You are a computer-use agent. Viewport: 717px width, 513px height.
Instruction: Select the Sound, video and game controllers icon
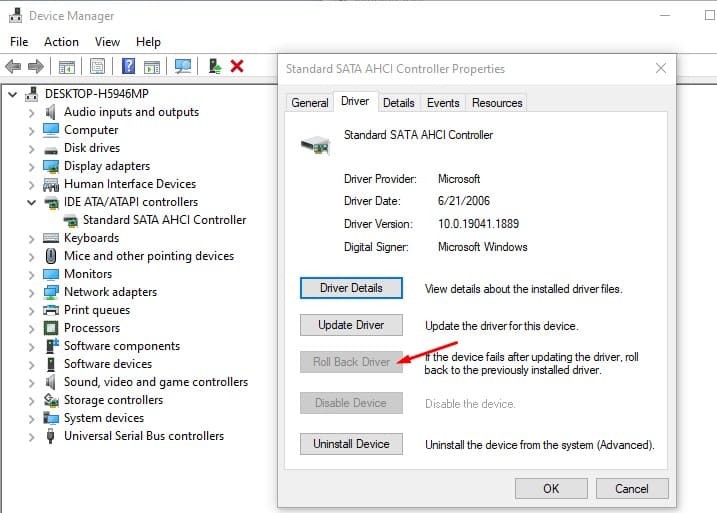pos(51,382)
